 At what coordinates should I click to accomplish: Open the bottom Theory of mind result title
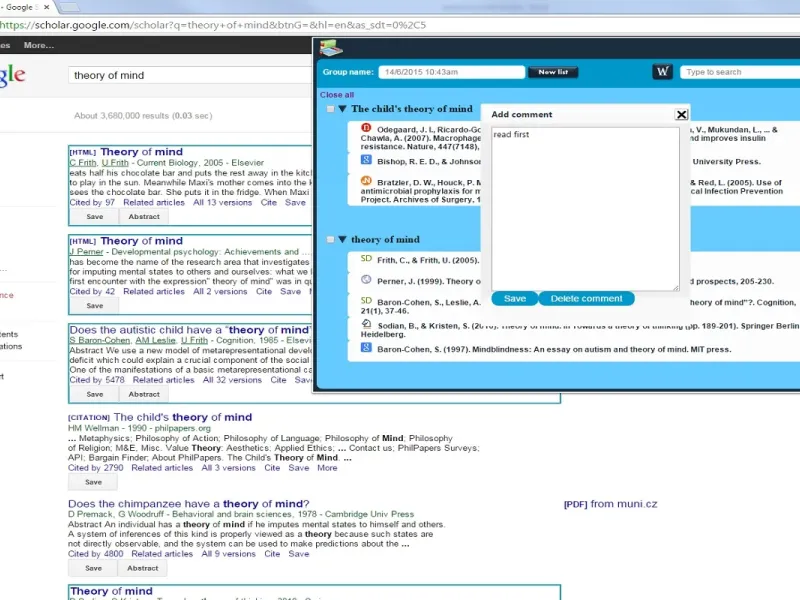111,591
